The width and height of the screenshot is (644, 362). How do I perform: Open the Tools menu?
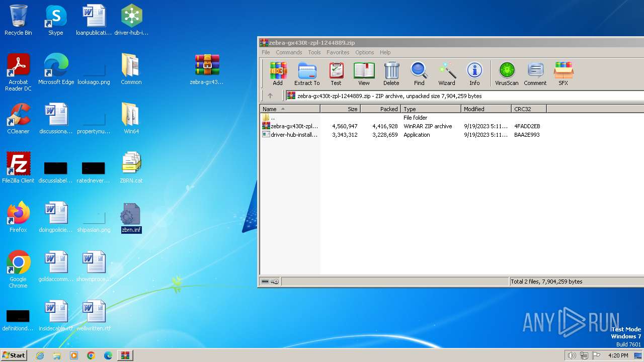[x=314, y=52]
